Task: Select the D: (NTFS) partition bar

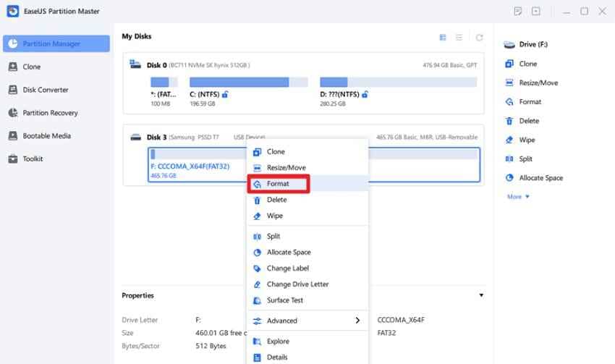Action: coord(399,82)
